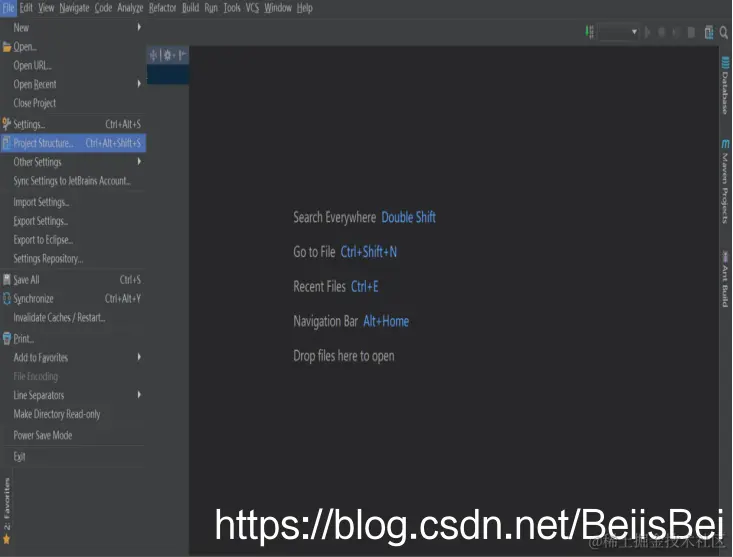Open the Help menu
Screen dimensions: 733x557
click(x=305, y=8)
